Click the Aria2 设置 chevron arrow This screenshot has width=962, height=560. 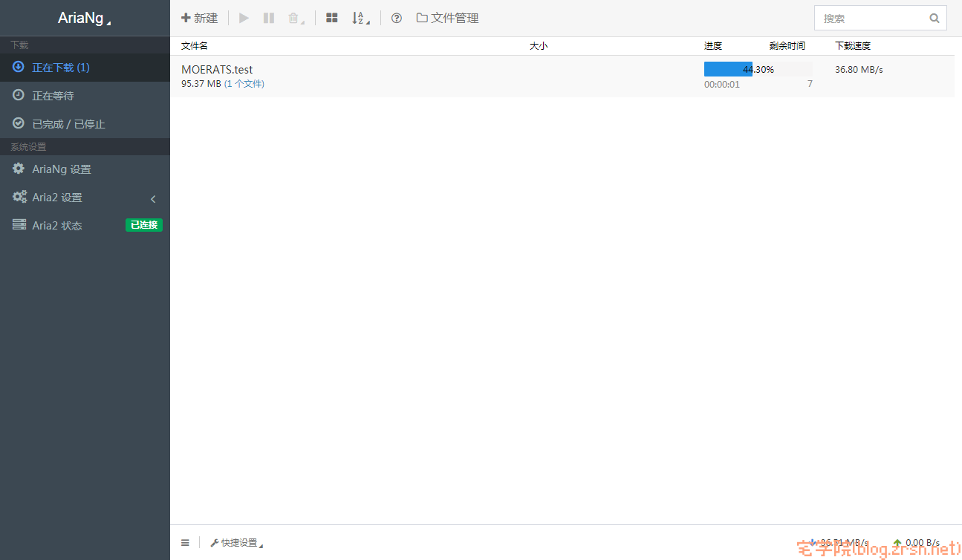pyautogui.click(x=153, y=198)
